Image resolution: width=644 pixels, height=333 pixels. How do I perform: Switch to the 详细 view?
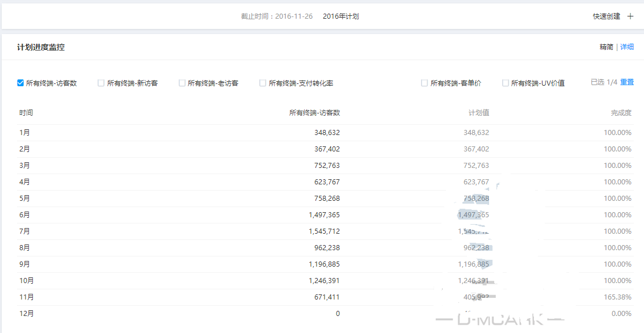pyautogui.click(x=627, y=47)
